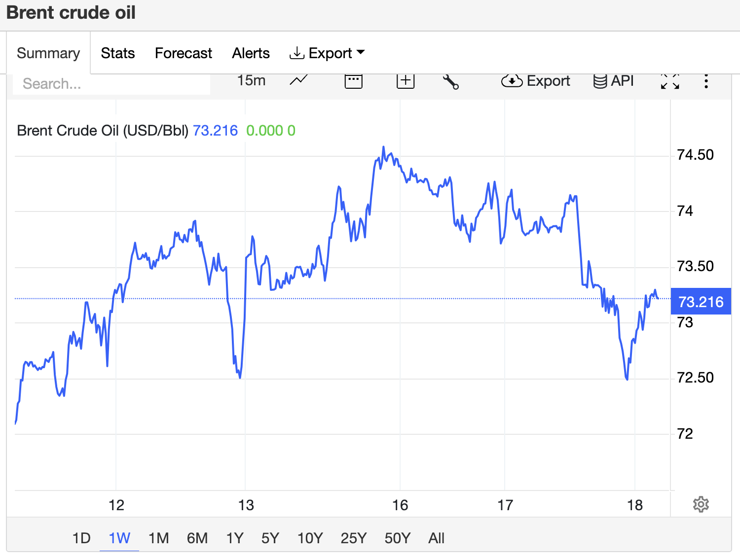The image size is (740, 560).
Task: Open the Alerts tab
Action: pyautogui.click(x=251, y=53)
